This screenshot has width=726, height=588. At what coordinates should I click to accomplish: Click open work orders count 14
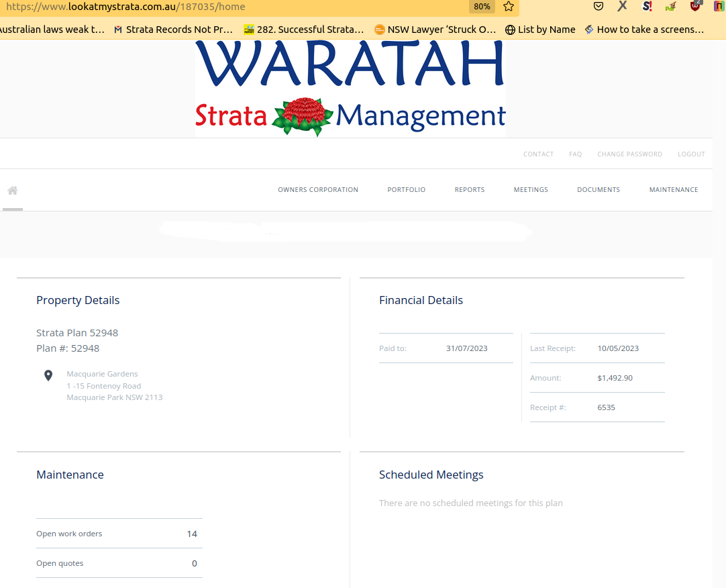192,534
